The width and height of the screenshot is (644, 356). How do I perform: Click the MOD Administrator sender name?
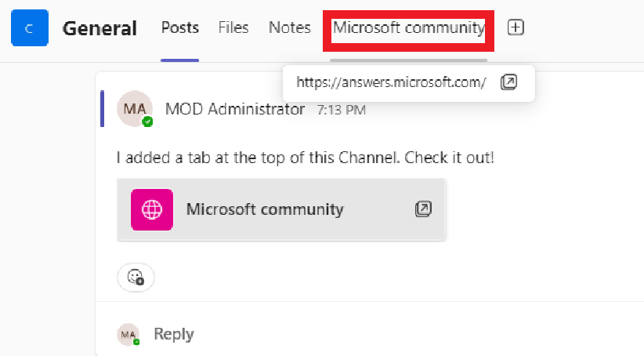tap(235, 109)
